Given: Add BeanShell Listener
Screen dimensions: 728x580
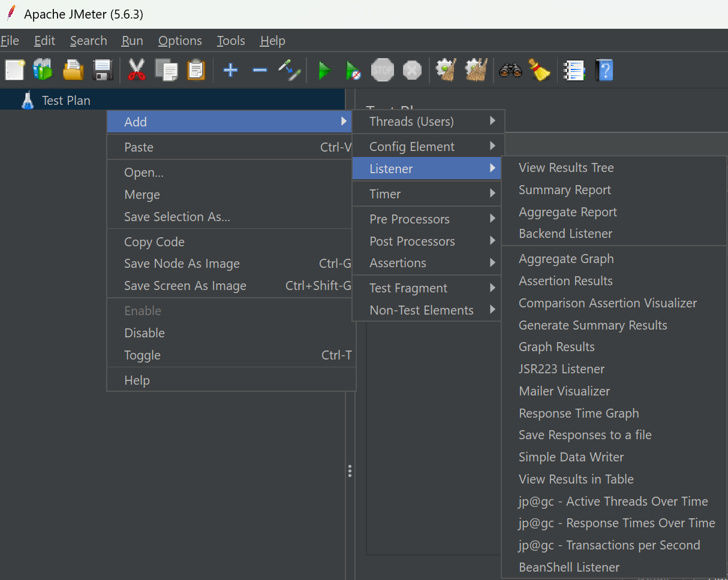Looking at the screenshot, I should [x=614, y=567].
